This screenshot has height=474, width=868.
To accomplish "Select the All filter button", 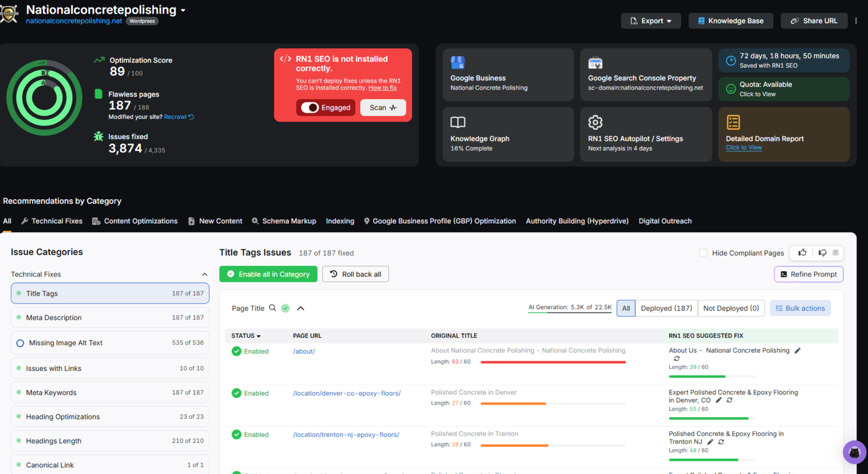I will [x=626, y=308].
